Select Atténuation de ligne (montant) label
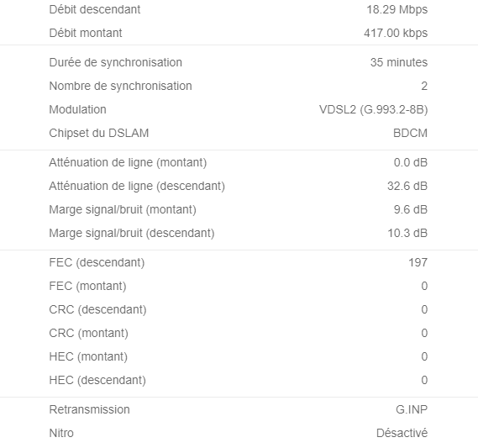Screen dimensions: 478x448 click(x=128, y=162)
